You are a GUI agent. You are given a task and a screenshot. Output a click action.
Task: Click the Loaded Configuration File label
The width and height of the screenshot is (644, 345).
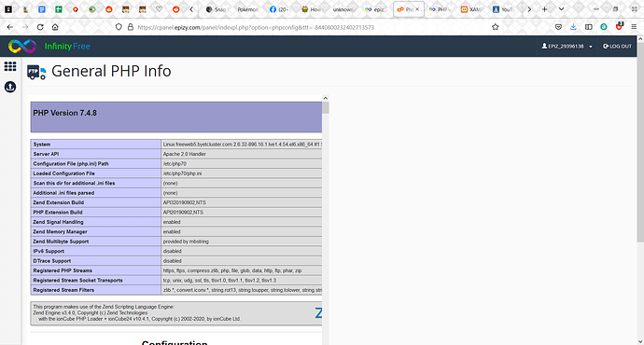point(64,173)
